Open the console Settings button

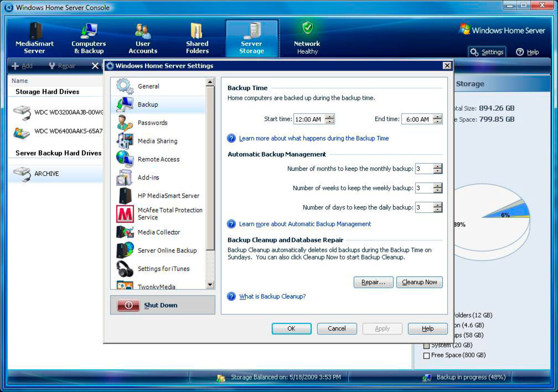(487, 52)
